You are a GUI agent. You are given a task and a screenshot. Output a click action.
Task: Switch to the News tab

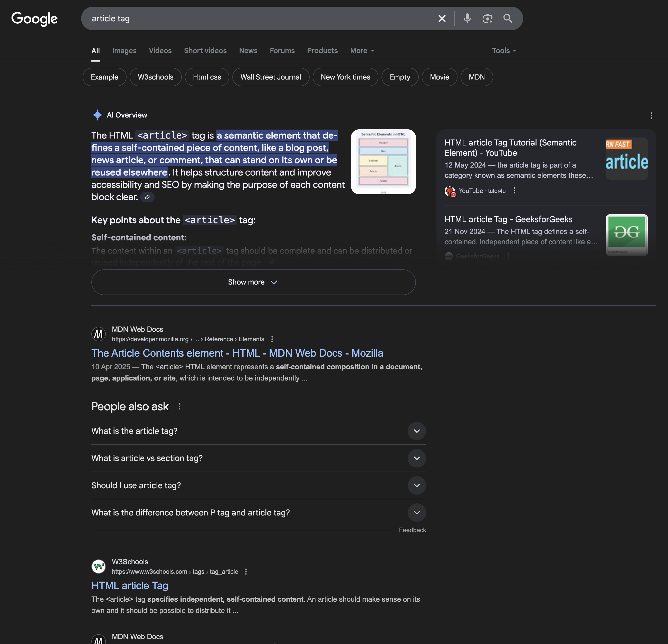pos(248,50)
